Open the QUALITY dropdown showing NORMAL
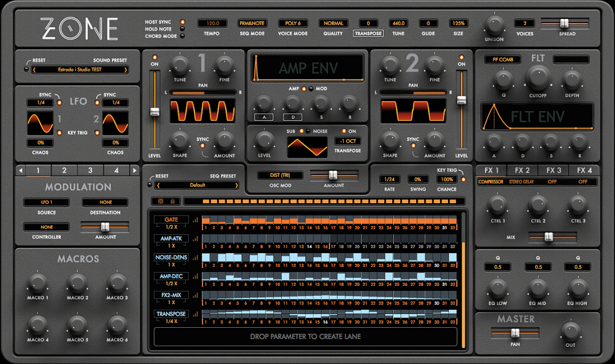Viewport: 615px width, 364px height. (x=333, y=24)
